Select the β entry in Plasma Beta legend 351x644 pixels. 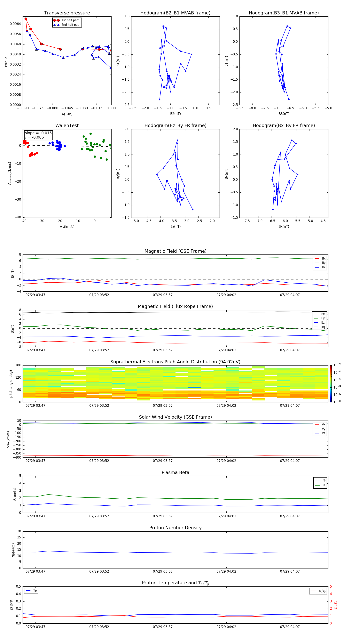320,485
